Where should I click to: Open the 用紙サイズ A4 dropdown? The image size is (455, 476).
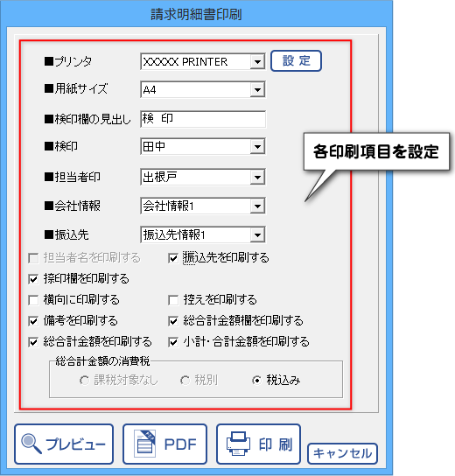pos(257,89)
